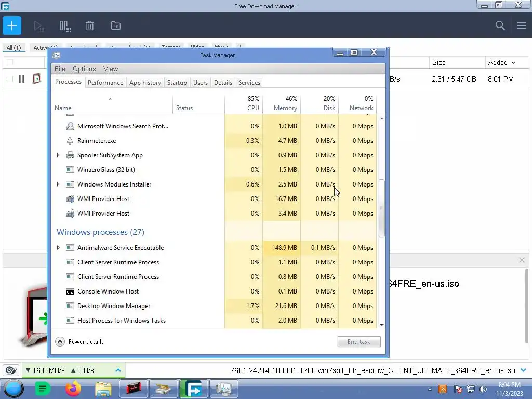Viewport: 532px width, 399px height.
Task: Select the All (1) filter tab
Action: (14, 48)
